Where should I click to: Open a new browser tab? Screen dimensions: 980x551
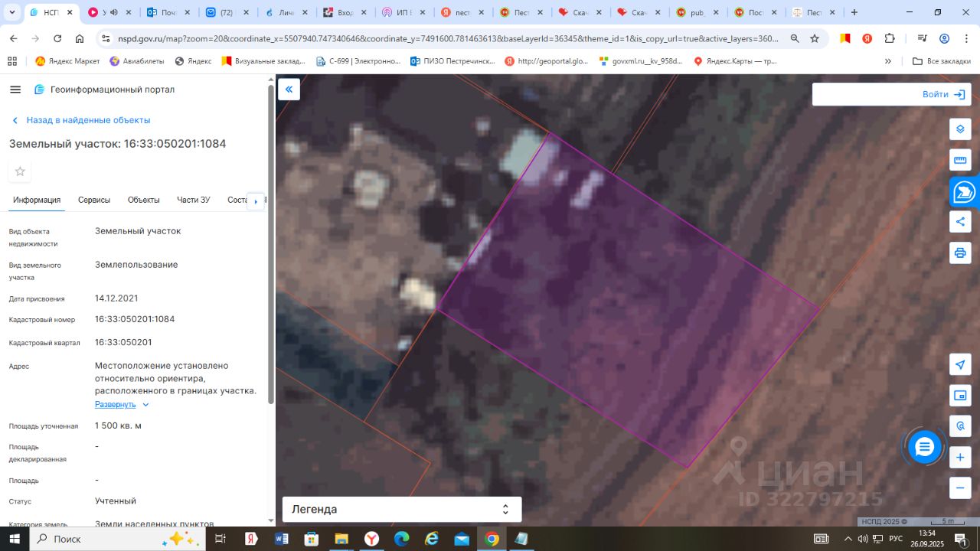click(854, 13)
